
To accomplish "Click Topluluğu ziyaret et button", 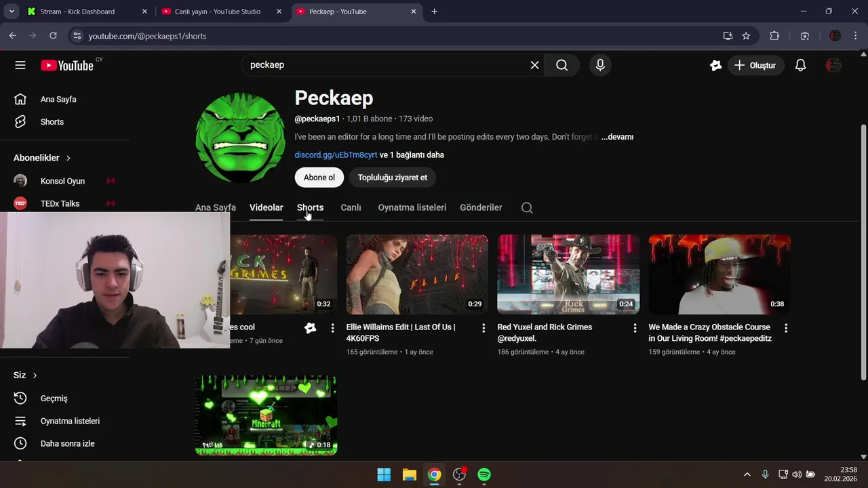I will [x=393, y=178].
